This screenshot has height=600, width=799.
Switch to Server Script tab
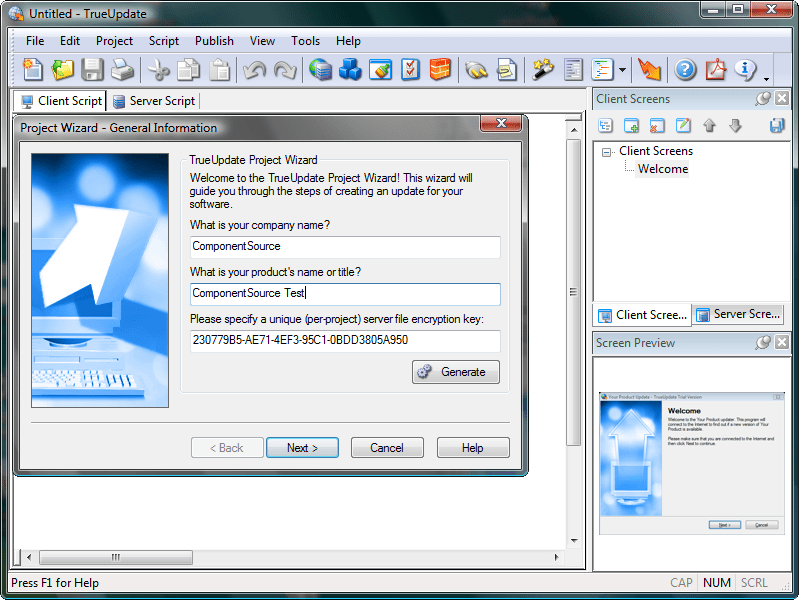154,101
